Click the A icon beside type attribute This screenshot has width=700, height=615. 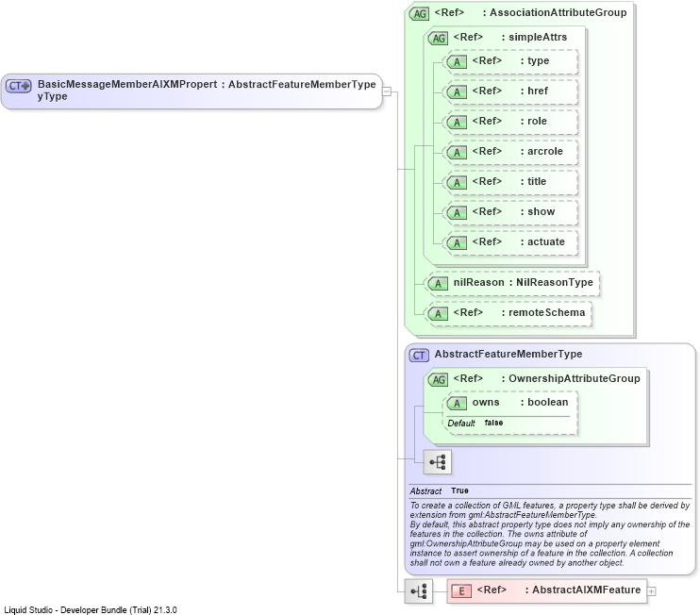(x=457, y=62)
